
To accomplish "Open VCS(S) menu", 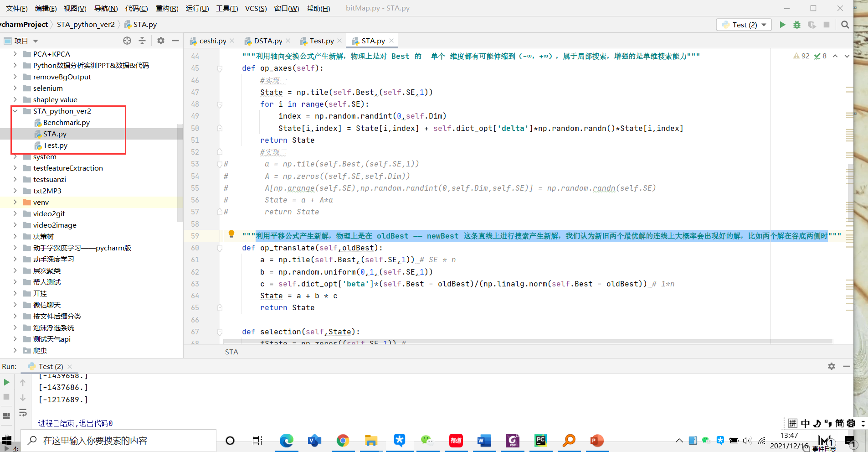I will pyautogui.click(x=256, y=8).
